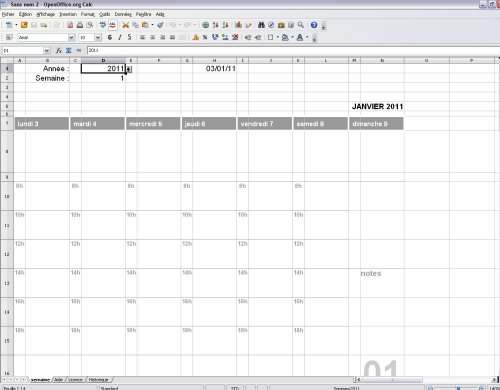Image resolution: width=500 pixels, height=390 pixels.
Task: Toggle Underline (S) formatting
Action: pos(129,37)
